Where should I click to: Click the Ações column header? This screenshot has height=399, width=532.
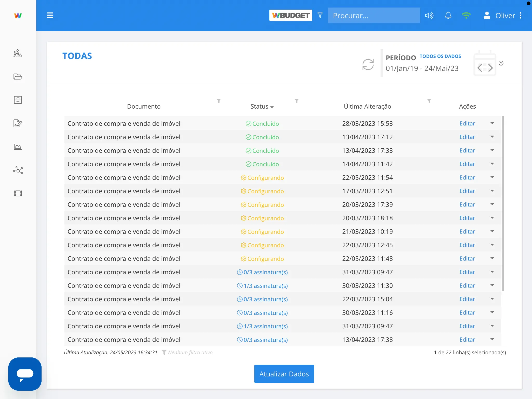[467, 107]
